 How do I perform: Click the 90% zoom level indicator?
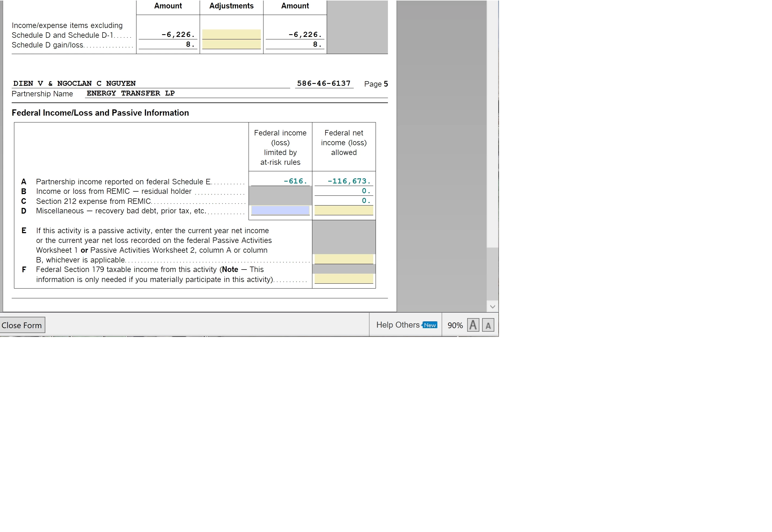pyautogui.click(x=455, y=325)
